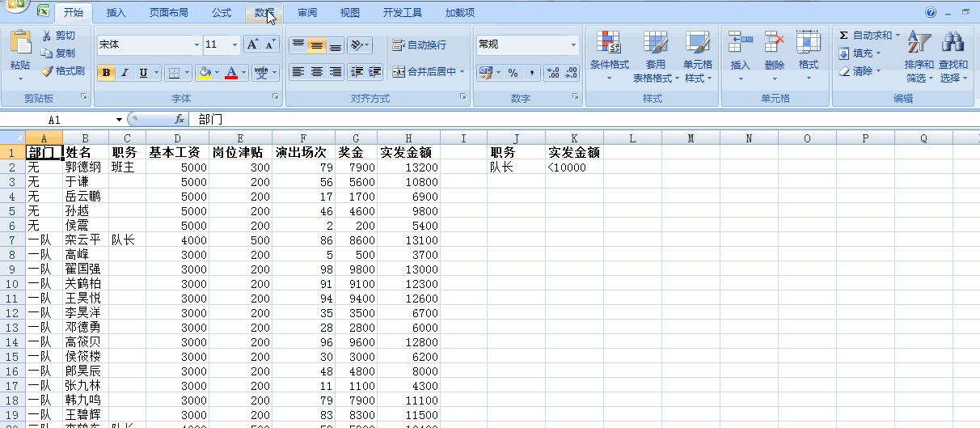
Task: Open the Developer (开发工具) tab
Action: [x=403, y=13]
